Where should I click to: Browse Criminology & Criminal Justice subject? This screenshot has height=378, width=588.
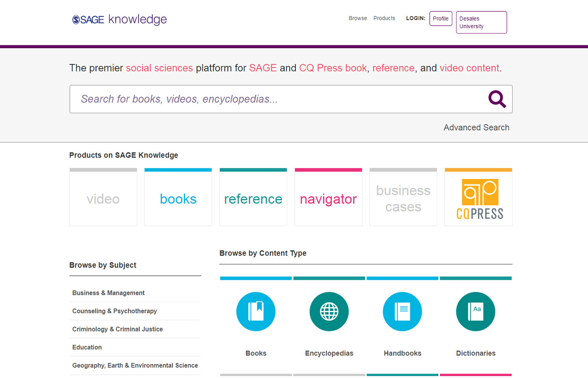click(x=118, y=329)
